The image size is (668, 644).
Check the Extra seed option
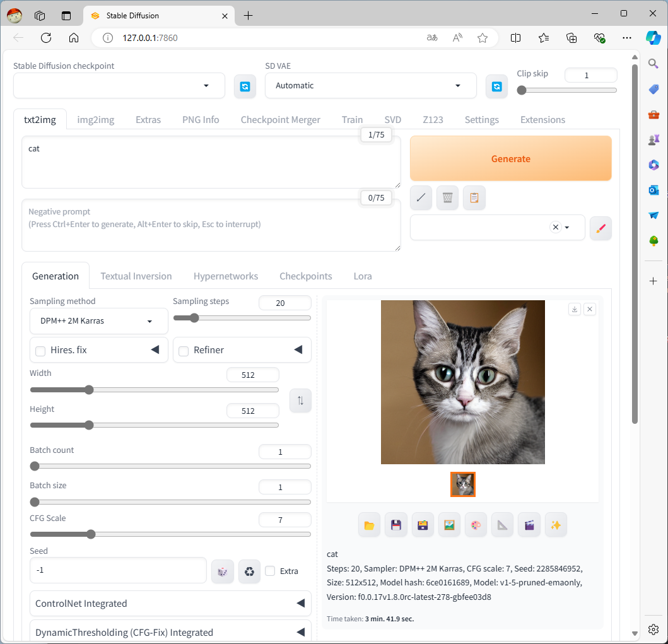pos(270,571)
